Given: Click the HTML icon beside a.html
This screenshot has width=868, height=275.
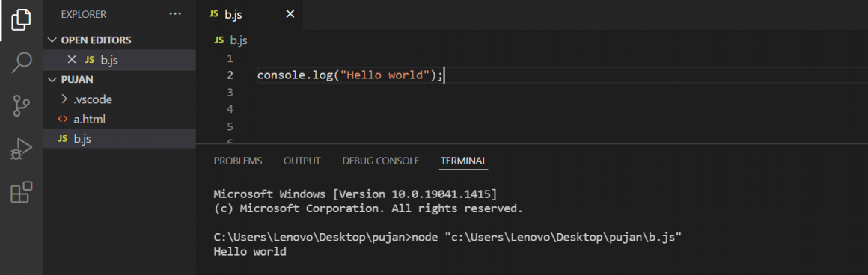Looking at the screenshot, I should point(63,119).
